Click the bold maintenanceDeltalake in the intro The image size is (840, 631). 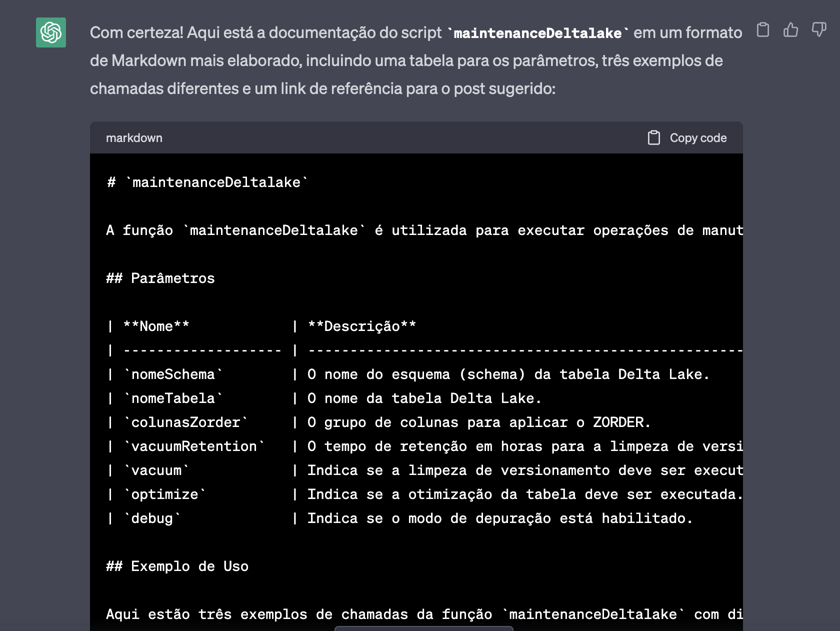pos(538,33)
